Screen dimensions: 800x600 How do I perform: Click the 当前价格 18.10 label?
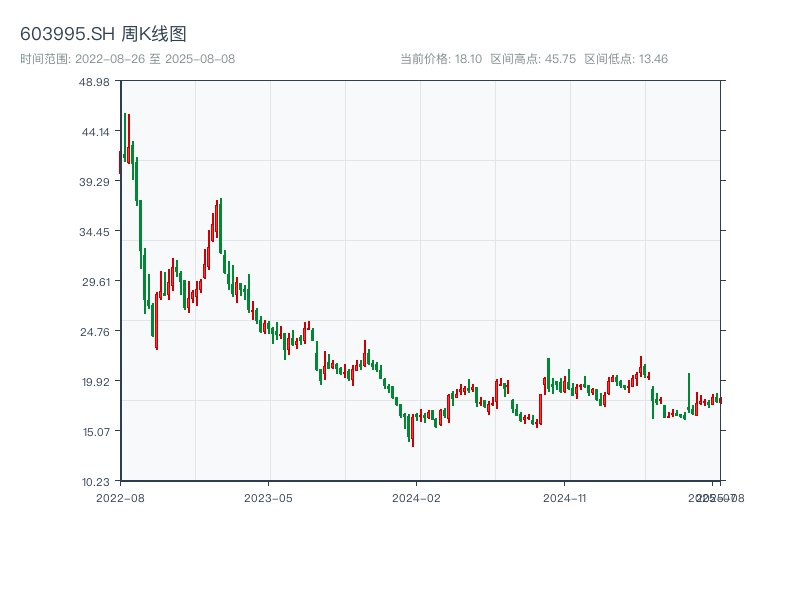441,59
